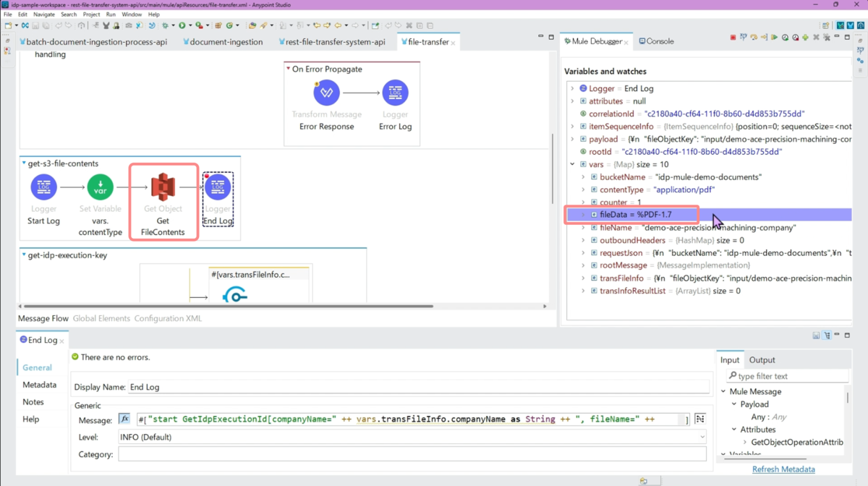Collapse Mule Message in Input metadata tree
868x486 pixels.
point(723,391)
